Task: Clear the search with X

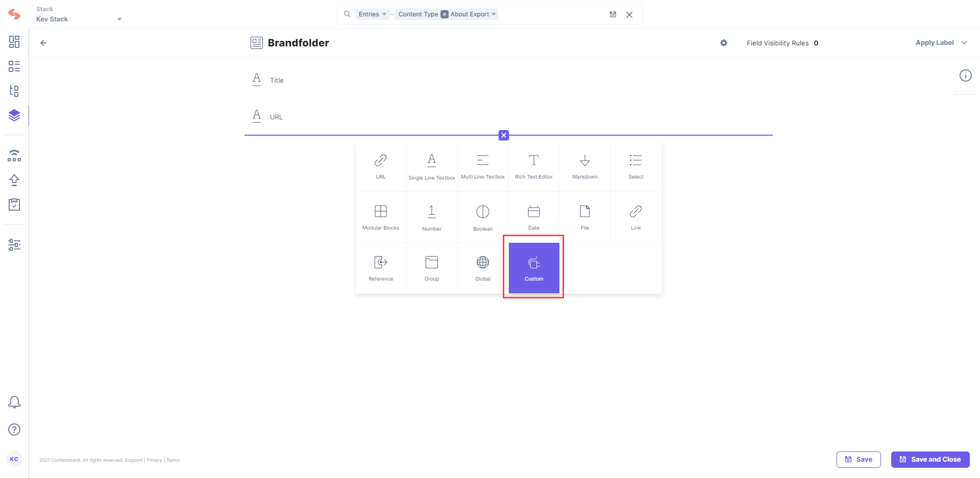Action: (x=629, y=15)
